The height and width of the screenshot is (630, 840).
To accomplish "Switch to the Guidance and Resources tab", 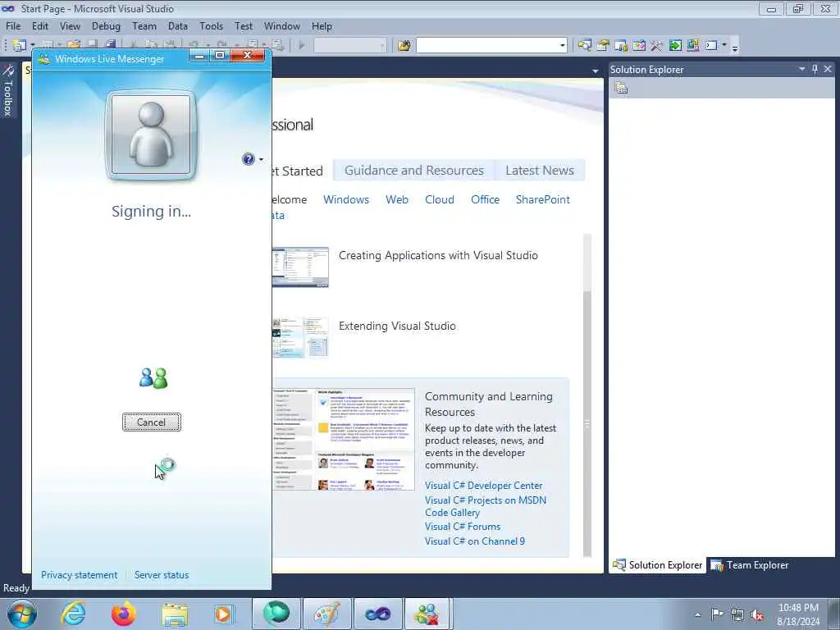I will (413, 171).
